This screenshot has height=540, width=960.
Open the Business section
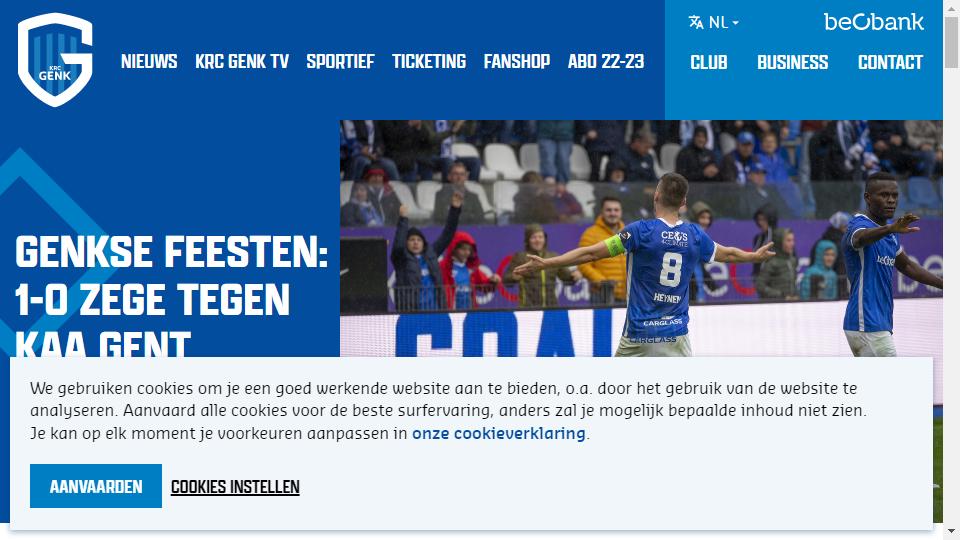point(793,62)
